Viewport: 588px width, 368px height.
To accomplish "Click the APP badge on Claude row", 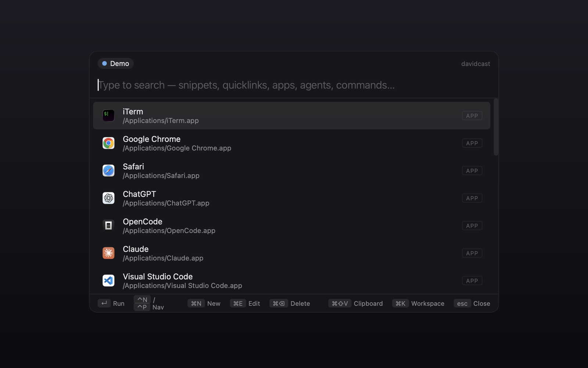I will (x=472, y=253).
